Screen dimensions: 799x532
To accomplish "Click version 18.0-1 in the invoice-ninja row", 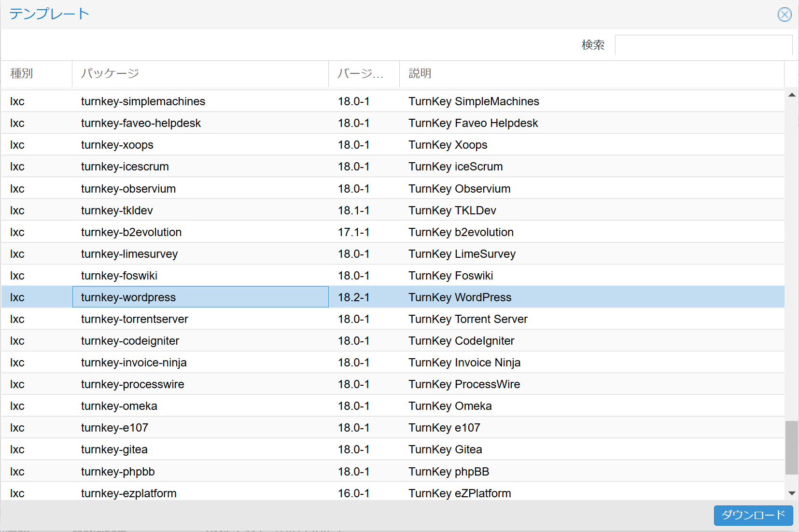I will [353, 363].
